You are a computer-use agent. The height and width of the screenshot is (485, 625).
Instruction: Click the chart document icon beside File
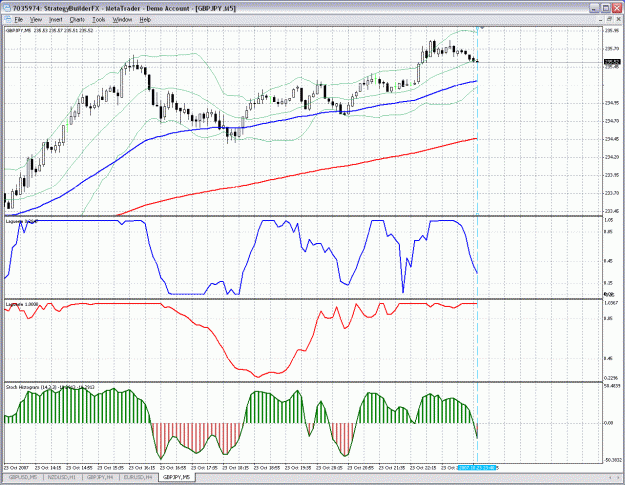point(7,20)
